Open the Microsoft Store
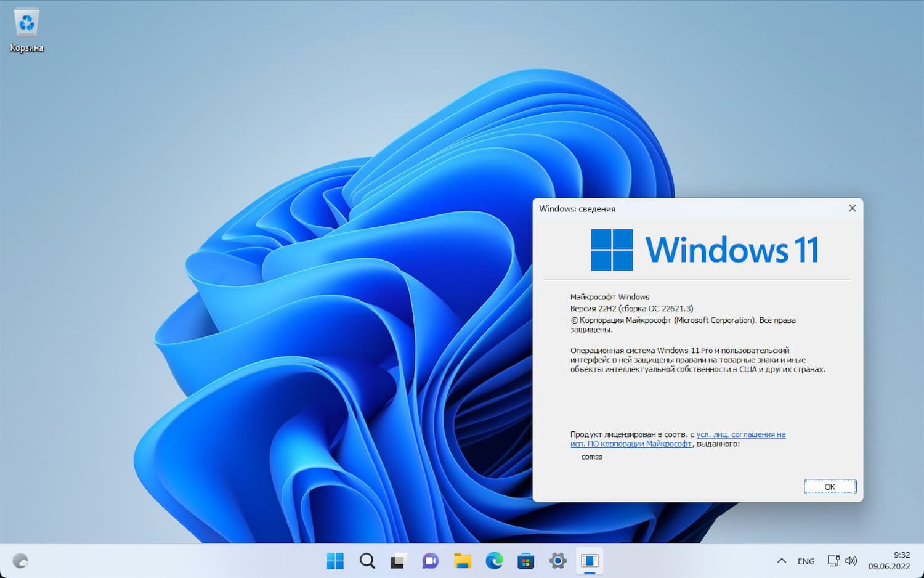924x578 pixels. [x=526, y=561]
